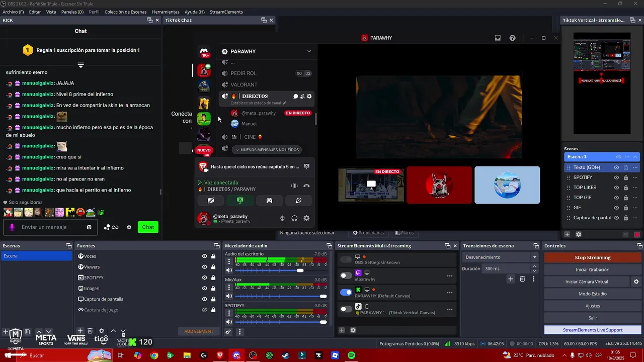This screenshot has width=644, height=362.
Task: Hide the Viewers source
Action: 204,267
